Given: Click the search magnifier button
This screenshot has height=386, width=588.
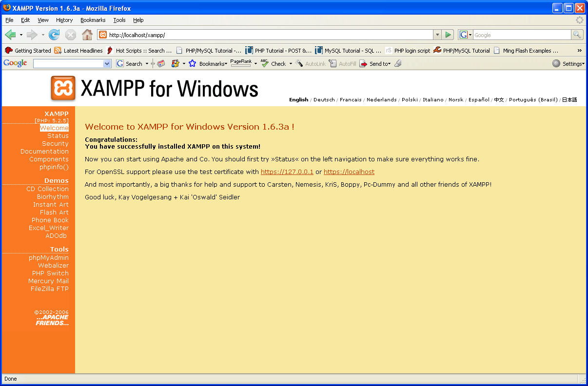Looking at the screenshot, I should pos(577,35).
